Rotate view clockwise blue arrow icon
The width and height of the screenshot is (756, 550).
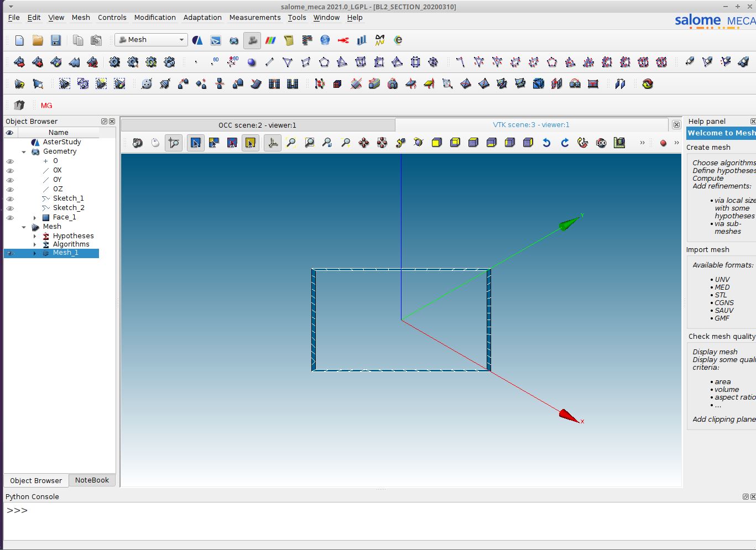[x=565, y=143]
